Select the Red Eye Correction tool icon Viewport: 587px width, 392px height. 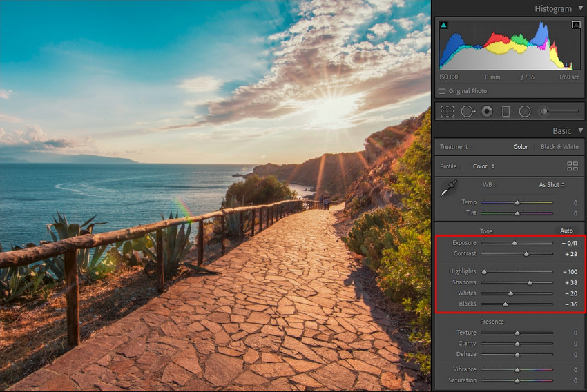[x=487, y=112]
